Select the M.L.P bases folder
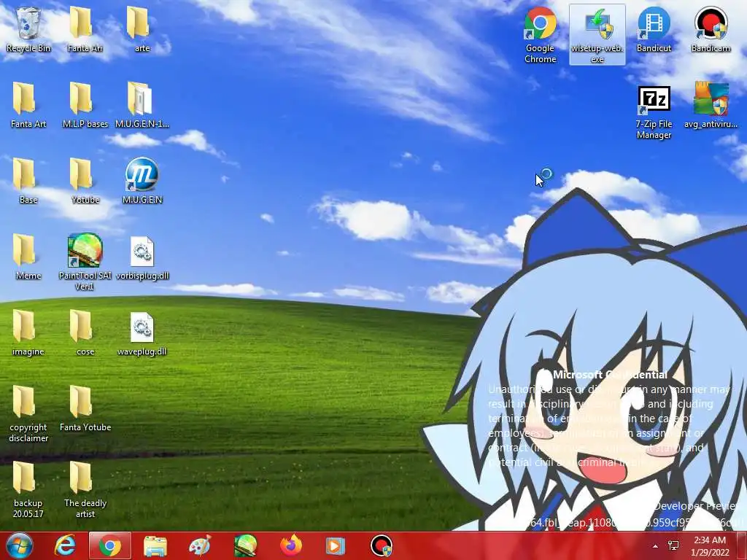 tap(85, 105)
